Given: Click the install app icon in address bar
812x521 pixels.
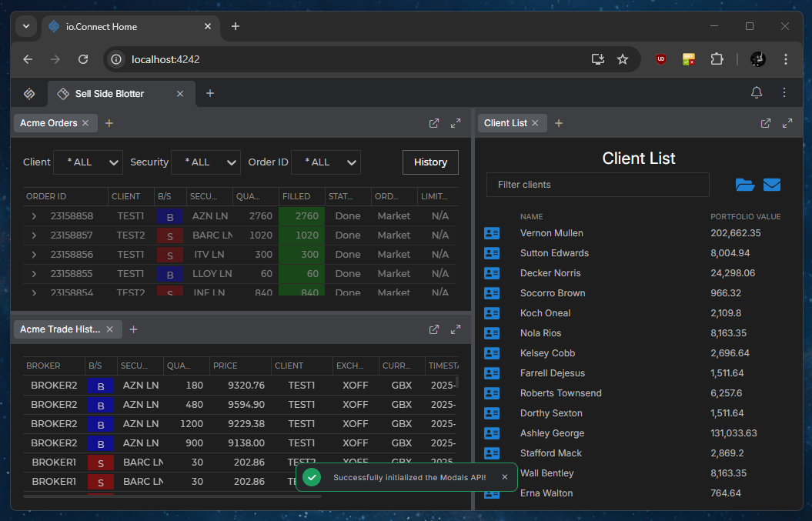Looking at the screenshot, I should click(597, 59).
